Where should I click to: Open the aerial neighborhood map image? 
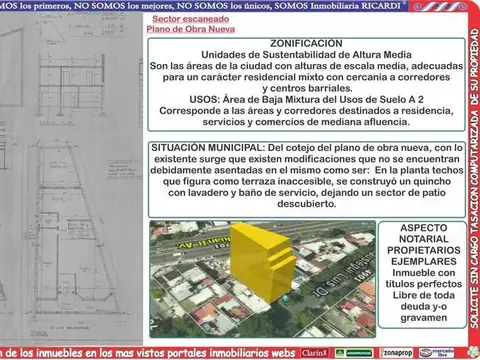click(x=263, y=279)
